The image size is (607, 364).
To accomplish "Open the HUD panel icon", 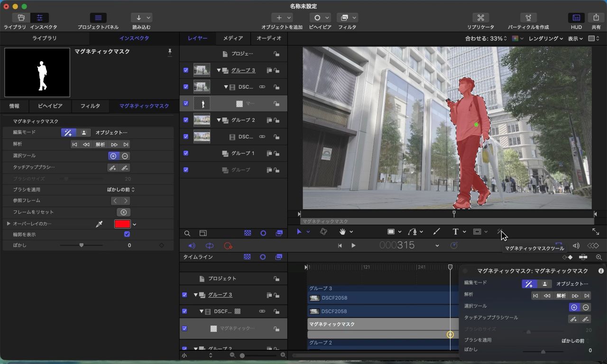I will (576, 18).
